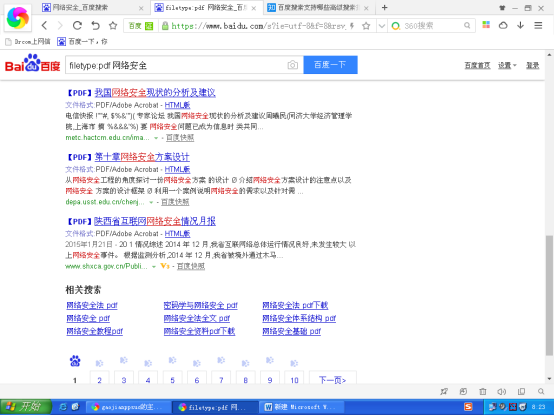
Task: Click the Sogou input method tray icon
Action: pos(468,407)
